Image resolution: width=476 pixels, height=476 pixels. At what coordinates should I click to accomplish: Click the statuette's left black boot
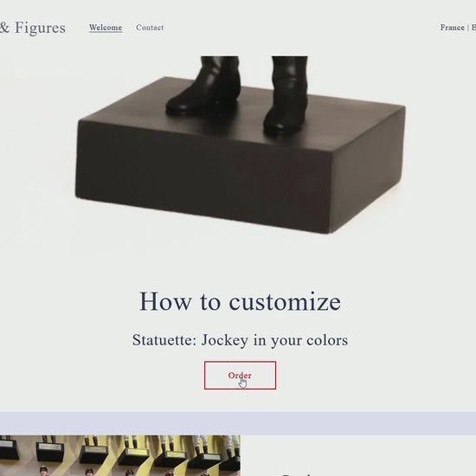click(204, 85)
